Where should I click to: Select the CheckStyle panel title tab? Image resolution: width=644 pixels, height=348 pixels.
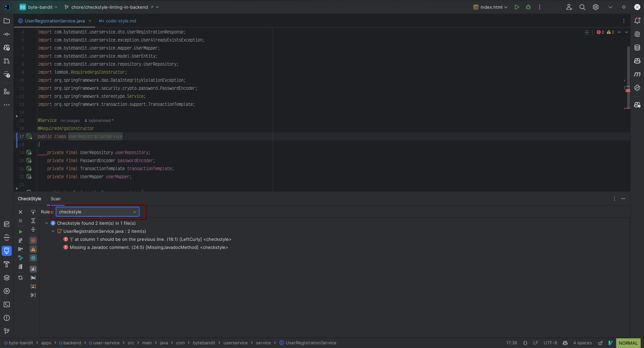click(x=30, y=199)
